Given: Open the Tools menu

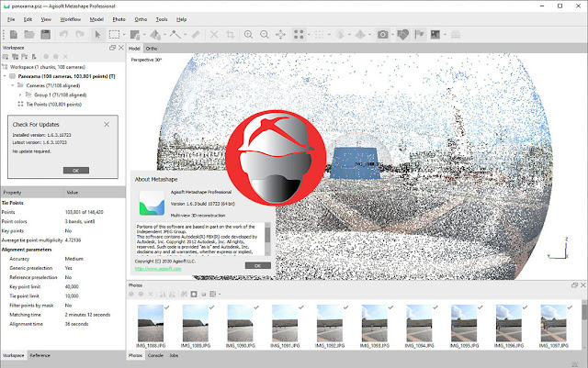Looking at the screenshot, I should pyautogui.click(x=162, y=19).
